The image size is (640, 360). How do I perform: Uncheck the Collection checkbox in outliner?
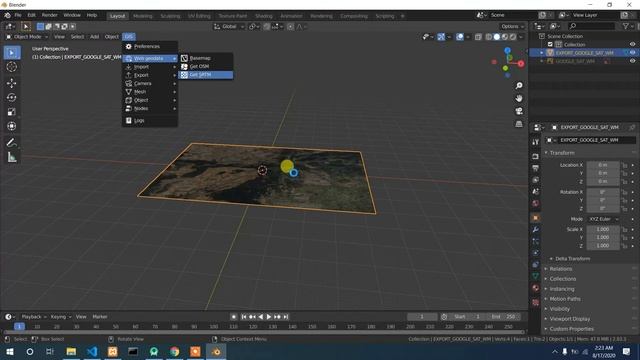click(x=550, y=44)
